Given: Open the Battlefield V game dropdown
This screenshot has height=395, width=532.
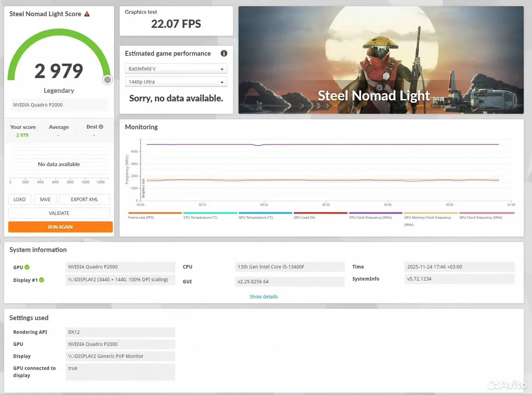Looking at the screenshot, I should tap(176, 69).
